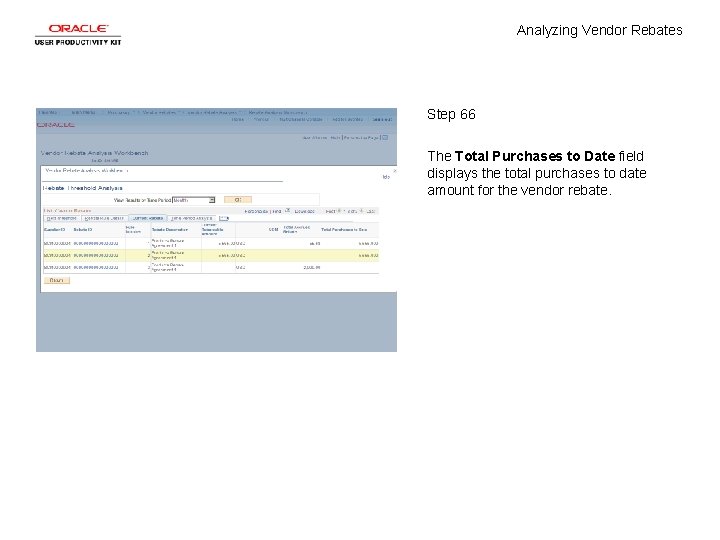Click the Rebate ID link in third row
This screenshot has height=540, width=720.
(96, 267)
